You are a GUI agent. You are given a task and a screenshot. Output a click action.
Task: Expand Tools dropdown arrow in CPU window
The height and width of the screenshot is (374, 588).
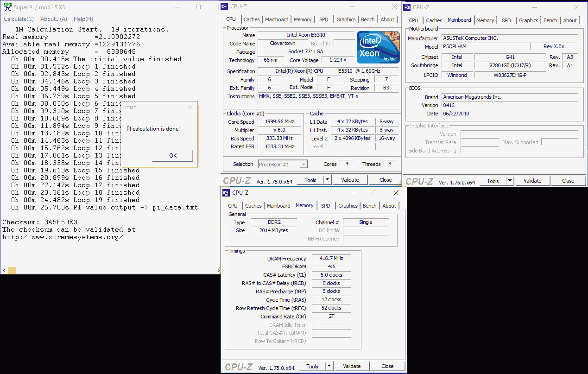click(327, 180)
